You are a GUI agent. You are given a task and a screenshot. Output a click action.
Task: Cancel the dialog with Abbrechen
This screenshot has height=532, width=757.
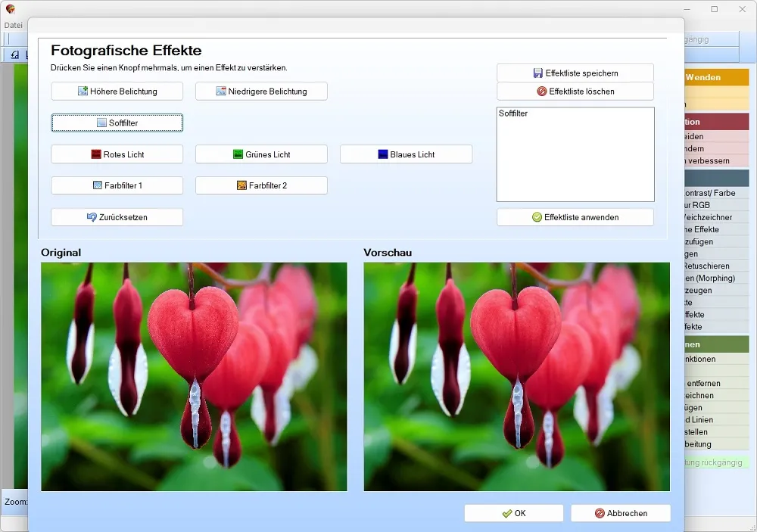tap(621, 513)
